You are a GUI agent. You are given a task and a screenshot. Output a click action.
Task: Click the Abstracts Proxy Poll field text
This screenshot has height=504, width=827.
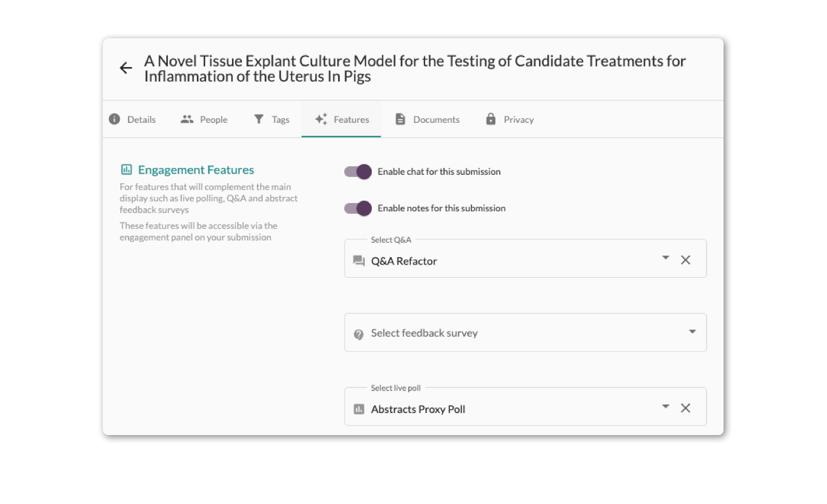click(x=418, y=409)
